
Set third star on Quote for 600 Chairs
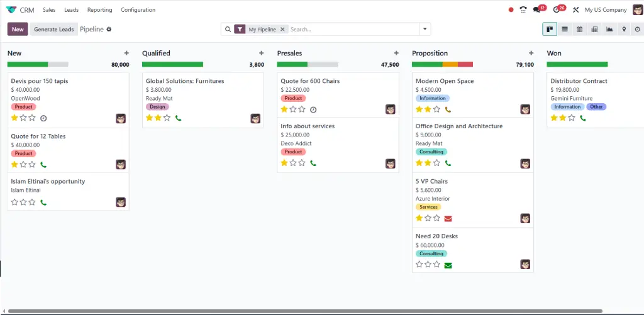[x=303, y=109]
